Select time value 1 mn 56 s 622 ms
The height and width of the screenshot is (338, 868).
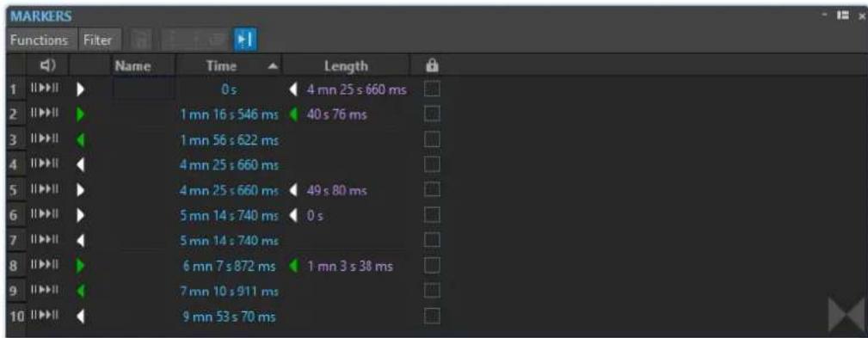229,141
